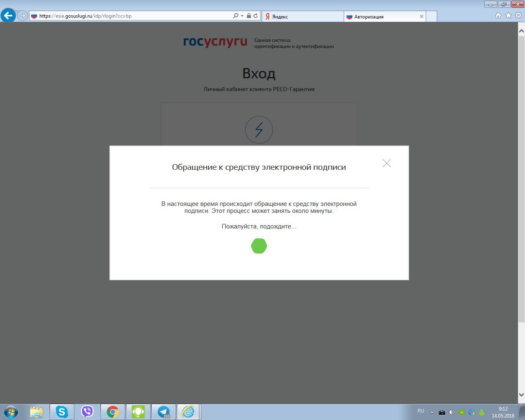Open the browser Tools gear menu
The width and height of the screenshot is (525, 420).
[518, 16]
